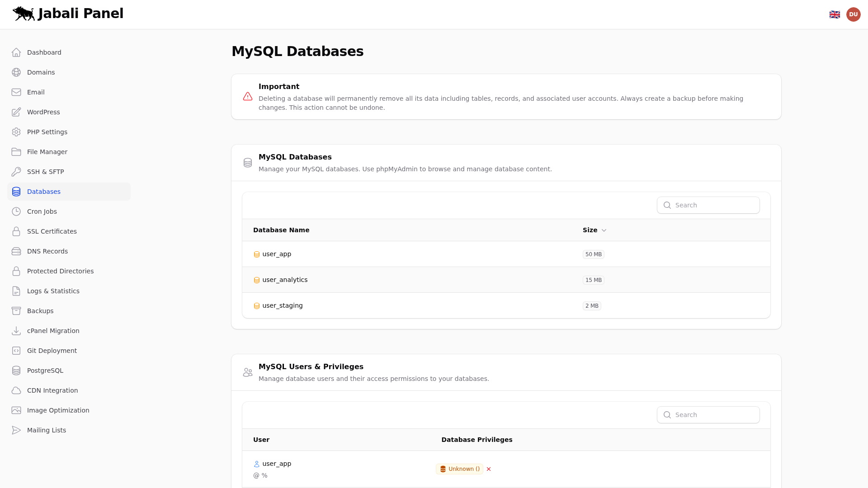The width and height of the screenshot is (868, 488).
Task: Click the UK flag to change language
Action: [x=835, y=14]
